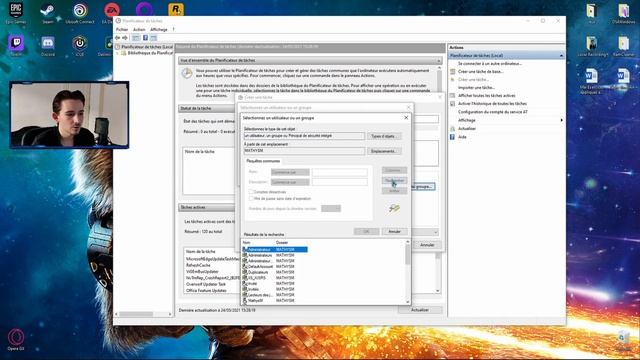Click Configuration du compte du service AT
Image resolution: width=640 pixels, height=360 pixels.
(x=493, y=112)
